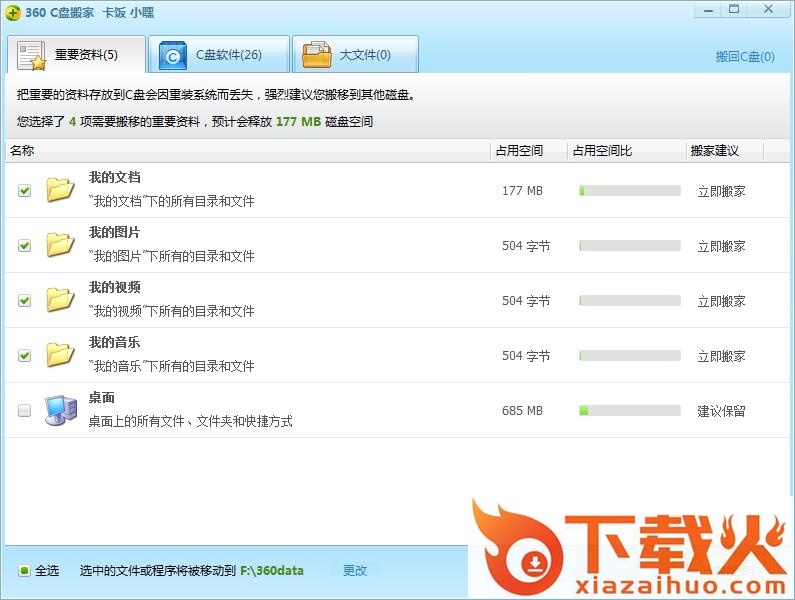
Task: Toggle the 全选 select-all checkbox
Action: coord(25,571)
